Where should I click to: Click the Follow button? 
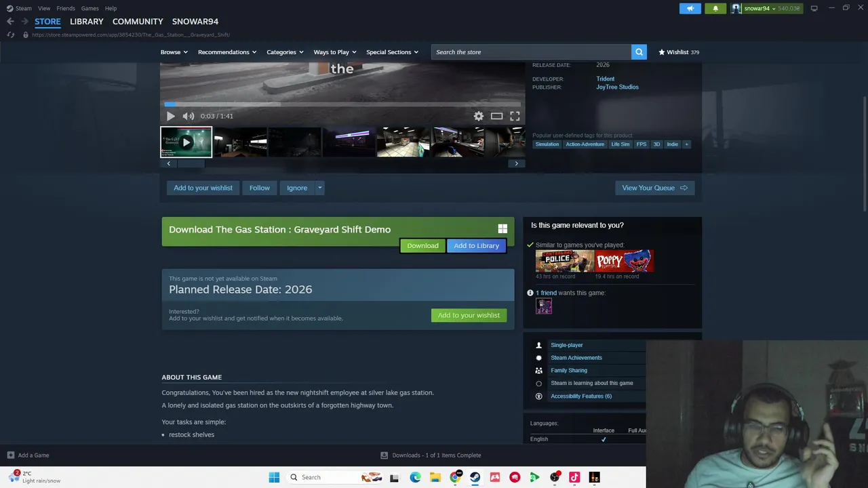[260, 188]
